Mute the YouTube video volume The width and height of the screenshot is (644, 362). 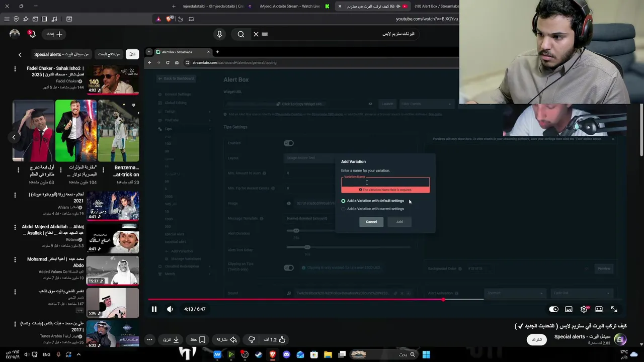coord(170,309)
